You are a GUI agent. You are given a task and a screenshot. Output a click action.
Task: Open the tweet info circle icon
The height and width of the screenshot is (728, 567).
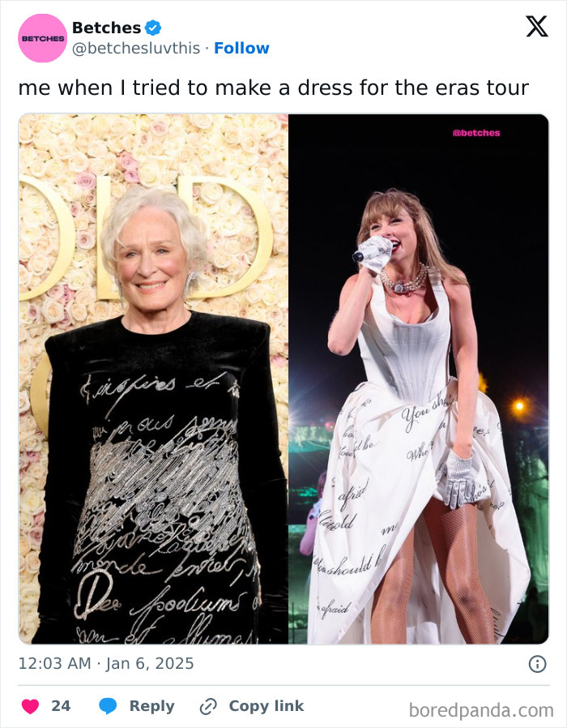click(x=537, y=664)
